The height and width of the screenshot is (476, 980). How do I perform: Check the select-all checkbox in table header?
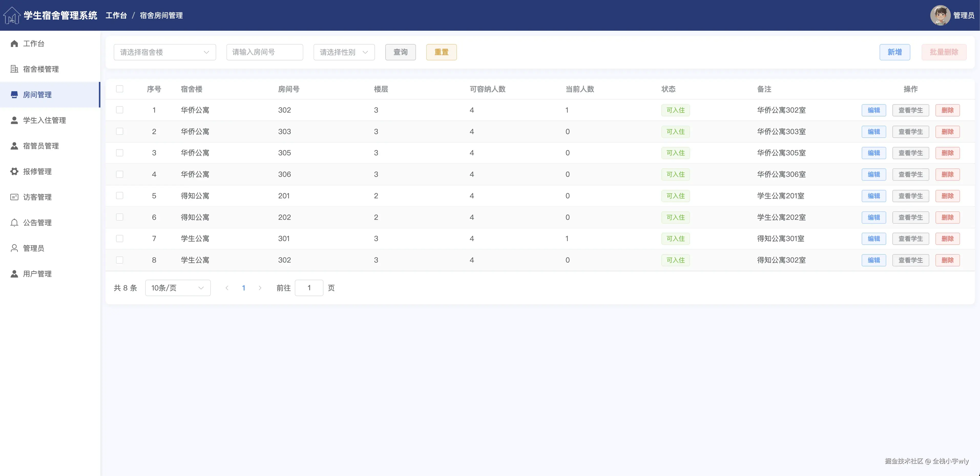[119, 89]
